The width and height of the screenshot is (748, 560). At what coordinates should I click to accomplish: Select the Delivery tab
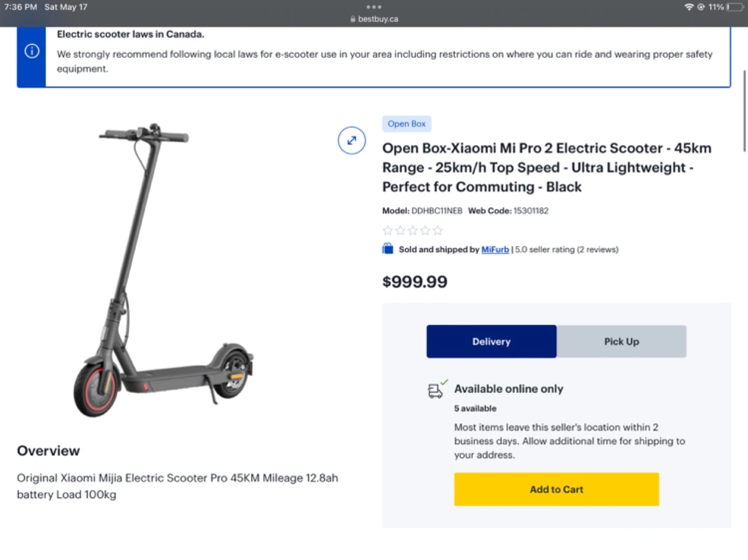(491, 342)
